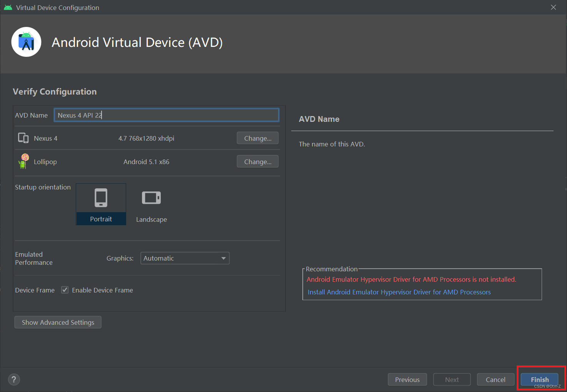This screenshot has height=392, width=567.
Task: Click the 'Verify Configuration' heading
Action: coord(55,91)
